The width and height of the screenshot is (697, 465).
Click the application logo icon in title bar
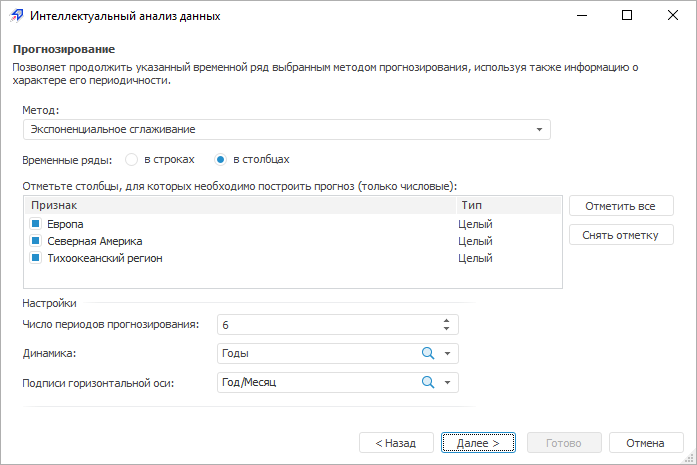[14, 16]
